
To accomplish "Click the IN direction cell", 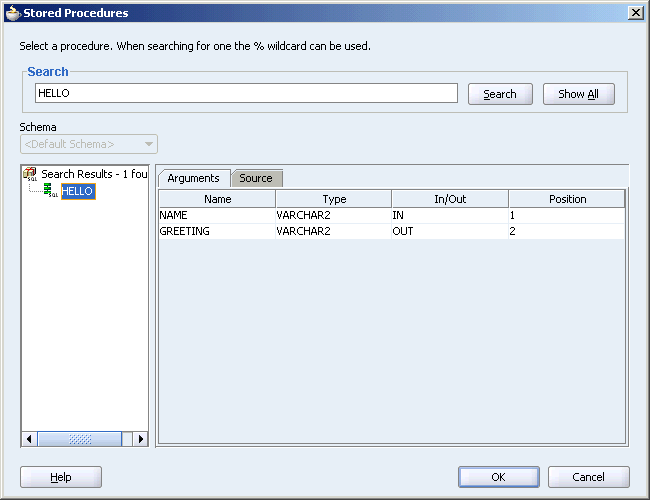I will point(450,215).
